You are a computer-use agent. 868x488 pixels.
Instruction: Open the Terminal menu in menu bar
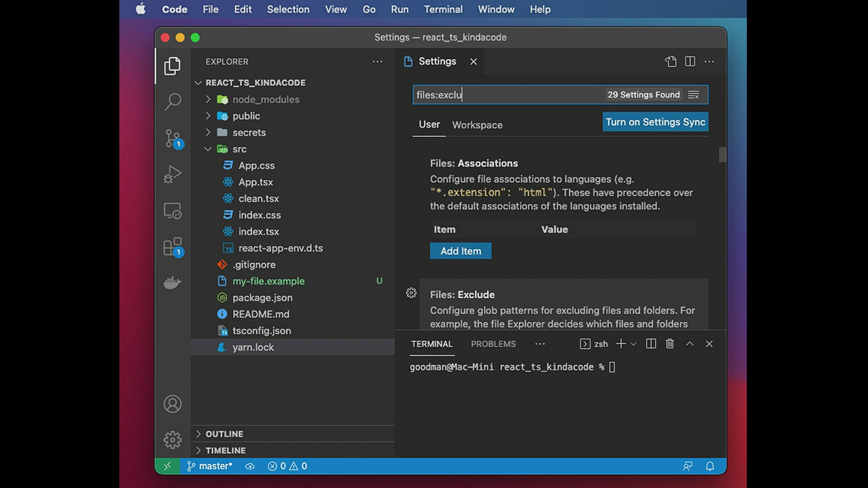pyautogui.click(x=443, y=9)
